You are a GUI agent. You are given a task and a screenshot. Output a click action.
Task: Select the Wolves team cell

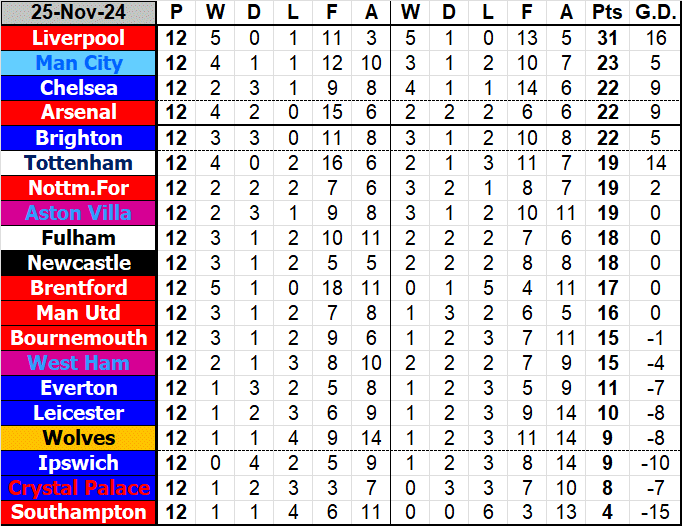(79, 438)
